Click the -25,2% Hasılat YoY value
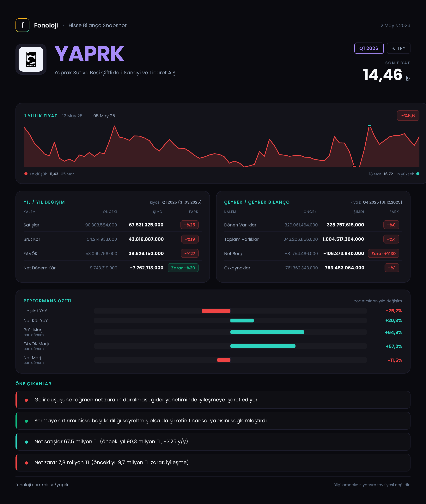 (394, 311)
